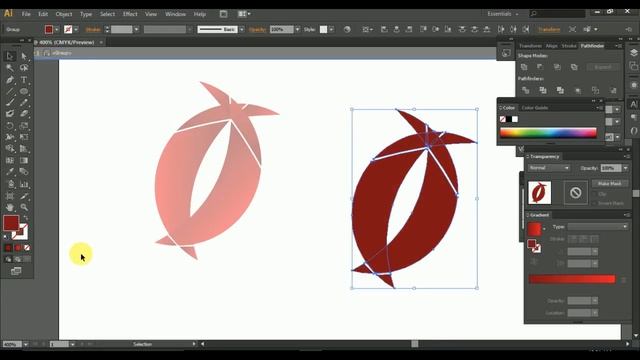
Task: Toggle draw mode icon in toolbox
Action: [x=8, y=259]
